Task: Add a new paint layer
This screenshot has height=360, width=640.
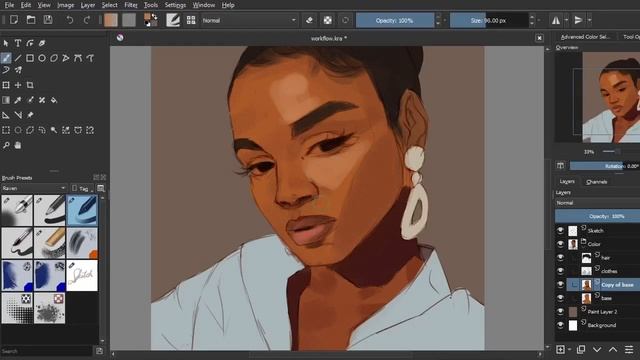Action: click(560, 350)
